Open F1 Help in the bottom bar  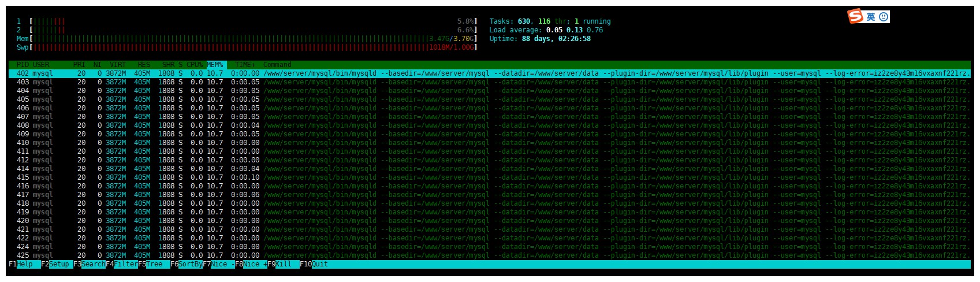21,264
